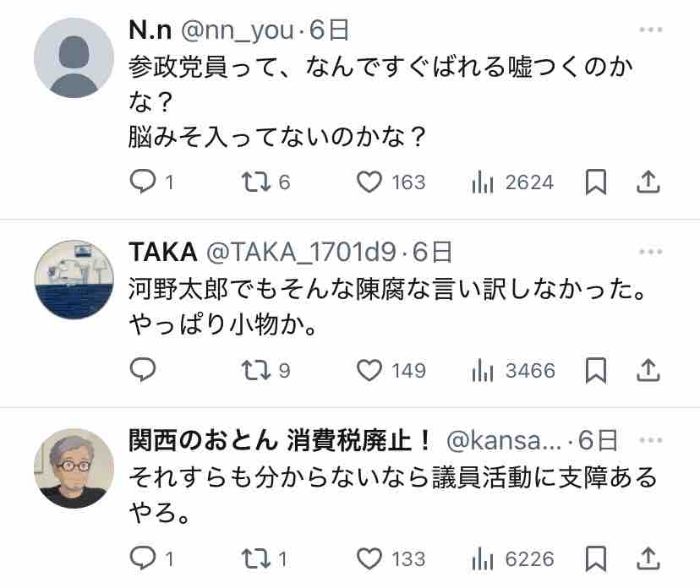The height and width of the screenshot is (588, 700).
Task: View 関西のおとん's profile picture
Action: point(74,468)
